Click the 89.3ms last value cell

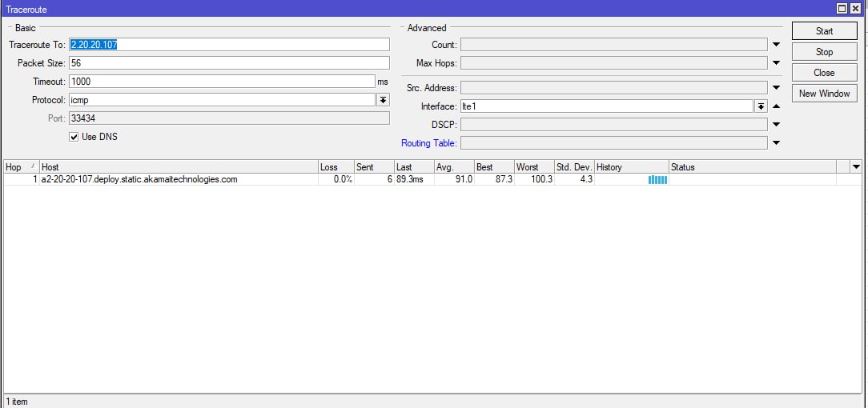pyautogui.click(x=414, y=179)
